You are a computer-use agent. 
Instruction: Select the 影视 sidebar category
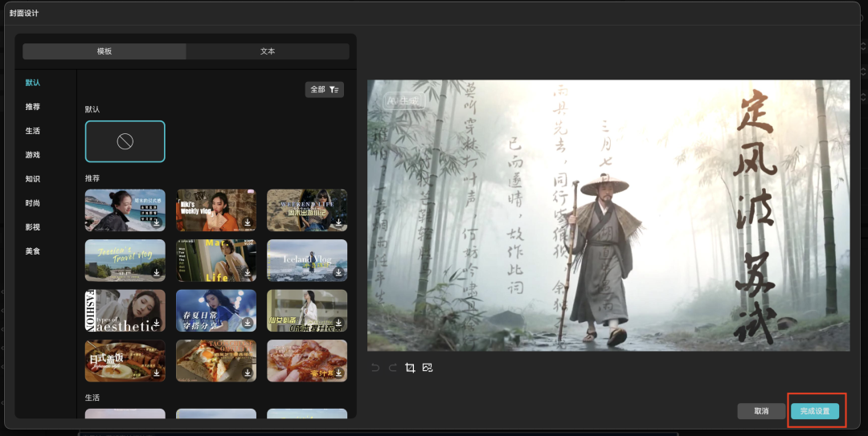click(32, 227)
